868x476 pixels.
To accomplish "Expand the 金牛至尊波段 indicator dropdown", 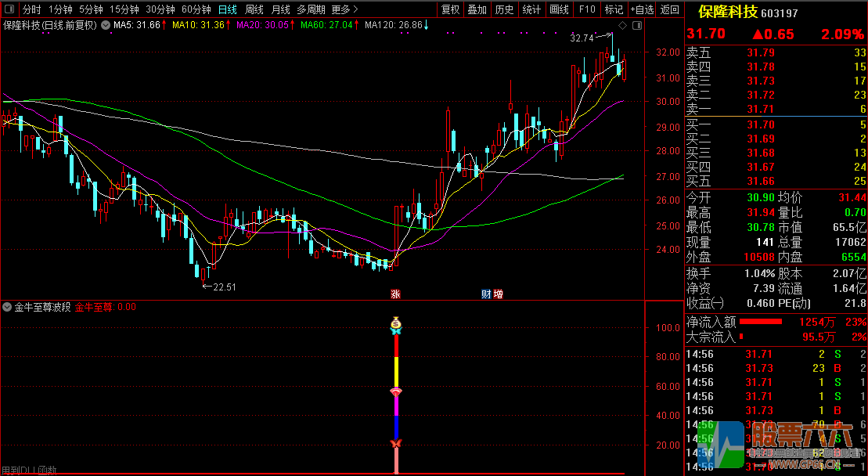I will coord(8,308).
